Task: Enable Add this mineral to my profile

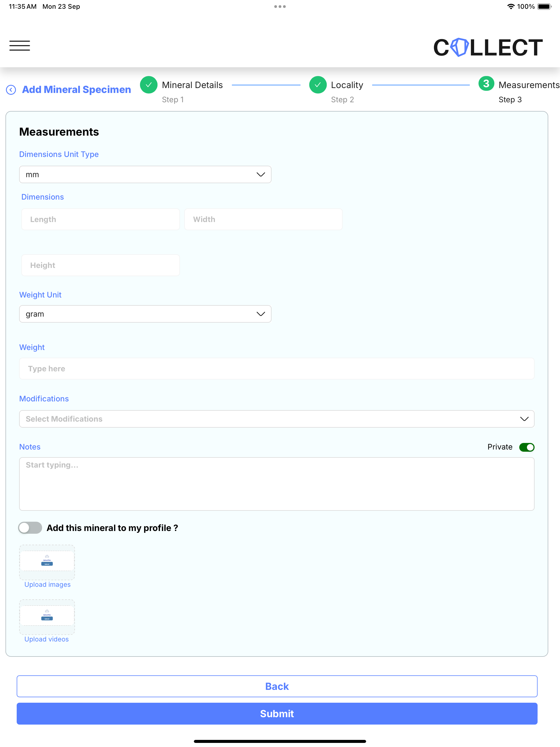Action: [30, 528]
